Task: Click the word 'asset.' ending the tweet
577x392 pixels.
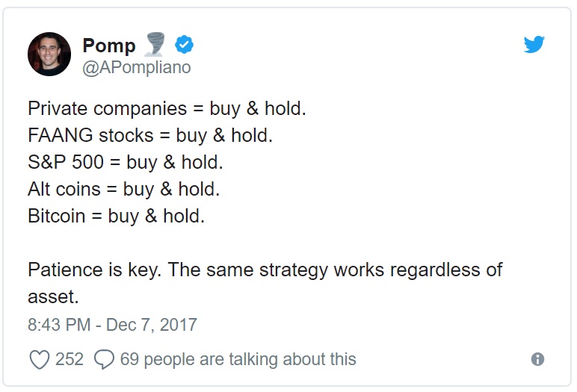Action: (x=53, y=297)
